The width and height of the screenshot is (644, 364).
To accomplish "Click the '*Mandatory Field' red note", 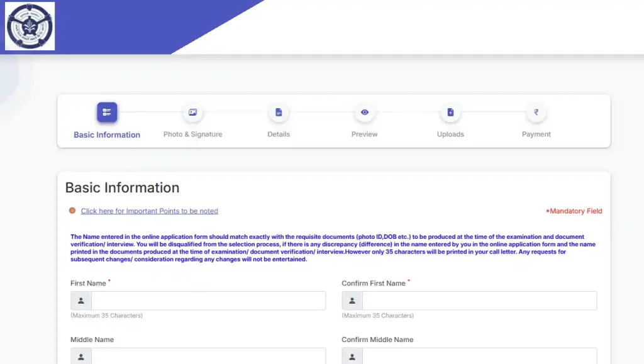I will [574, 211].
